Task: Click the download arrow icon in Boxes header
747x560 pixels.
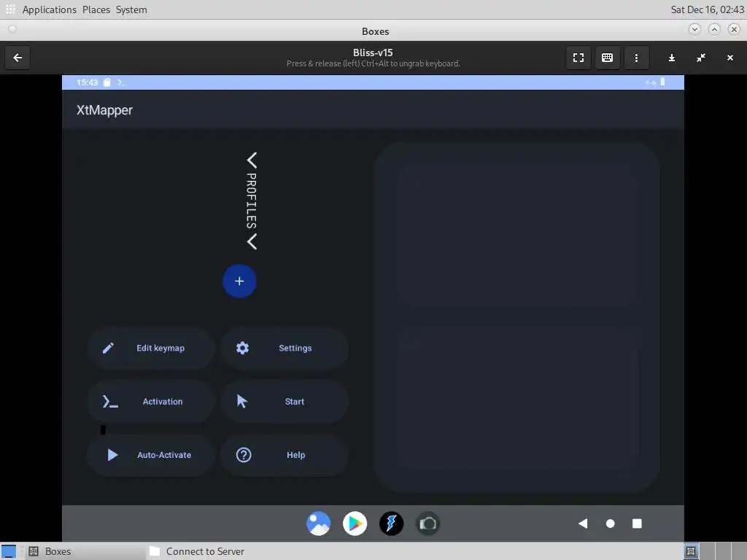Action: click(672, 58)
